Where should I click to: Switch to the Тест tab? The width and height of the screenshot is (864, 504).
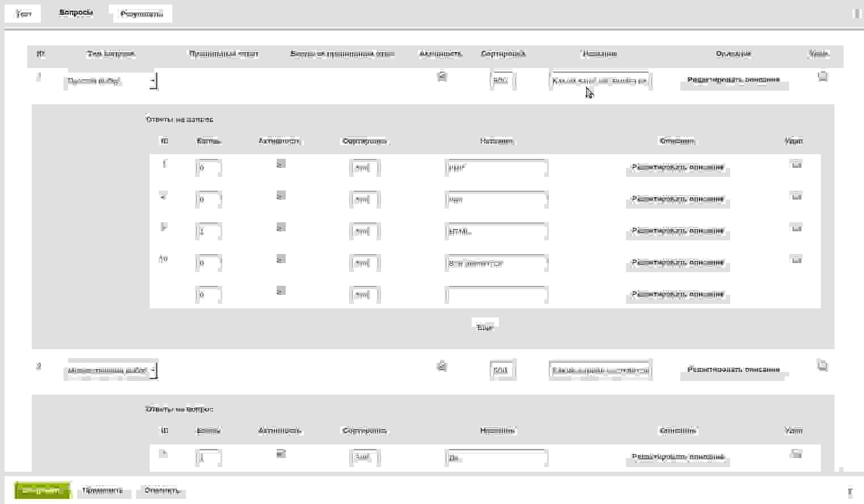(23, 14)
